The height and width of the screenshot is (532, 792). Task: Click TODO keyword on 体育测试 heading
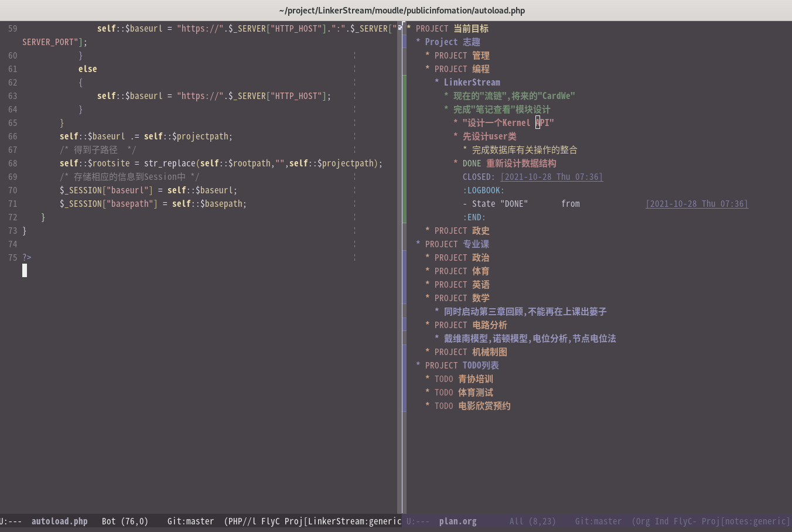443,392
